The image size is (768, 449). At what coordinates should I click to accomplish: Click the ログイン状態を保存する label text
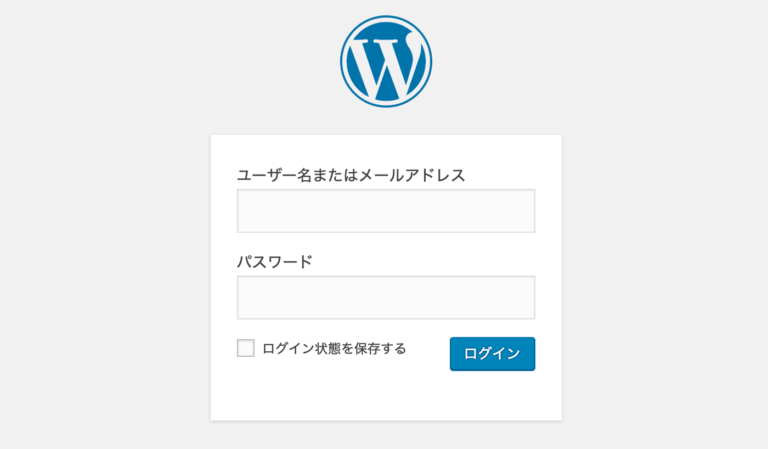tap(334, 348)
